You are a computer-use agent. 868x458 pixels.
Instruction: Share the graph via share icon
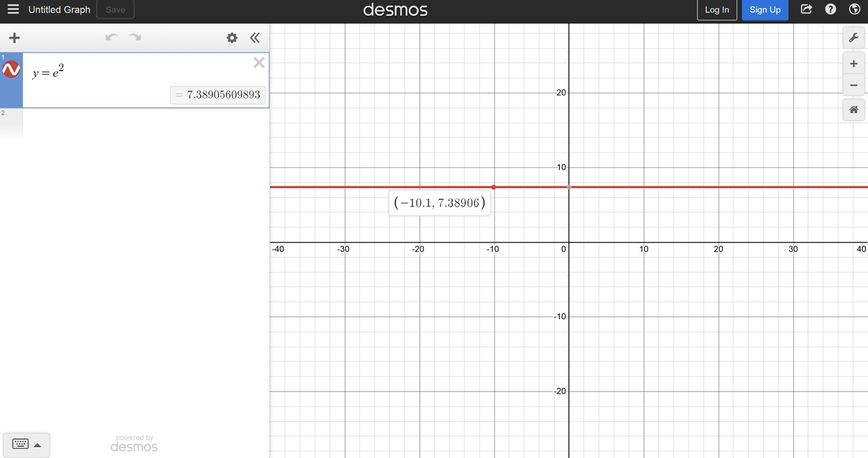[806, 9]
